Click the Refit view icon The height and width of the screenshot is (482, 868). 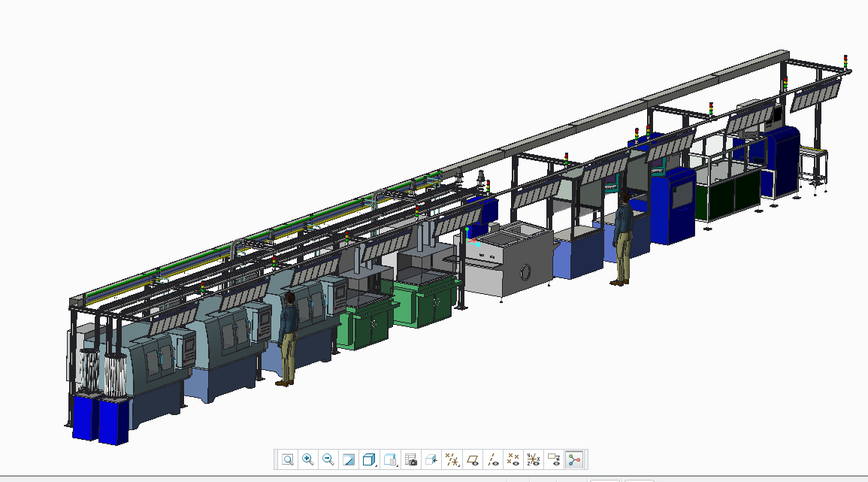[x=287, y=459]
